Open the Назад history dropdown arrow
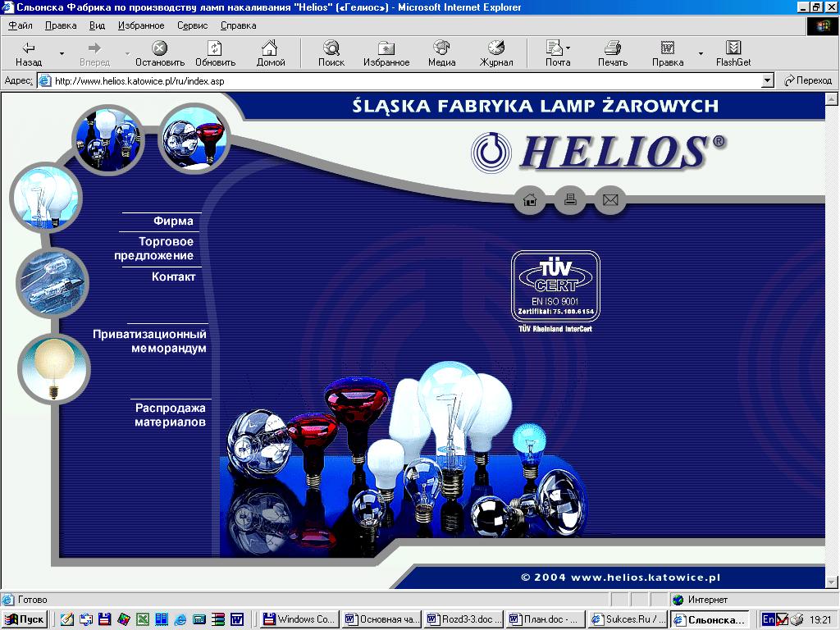This screenshot has height=630, width=840. coord(62,53)
